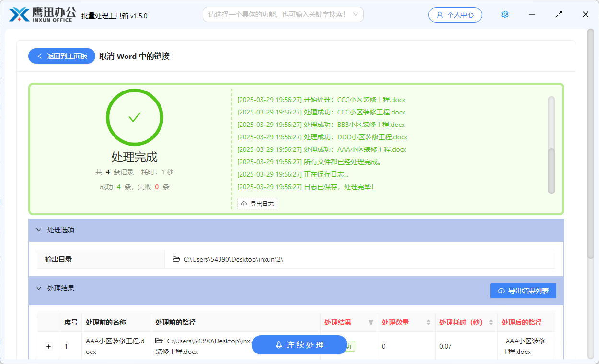Click the cloud icon on 导出结果列表 button
This screenshot has width=599, height=364.
[501, 290]
